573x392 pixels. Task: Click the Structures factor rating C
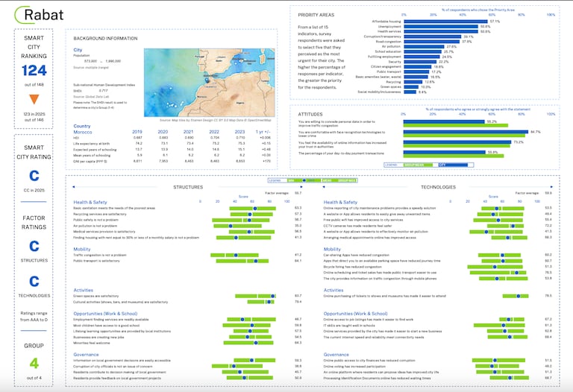pyautogui.click(x=34, y=246)
